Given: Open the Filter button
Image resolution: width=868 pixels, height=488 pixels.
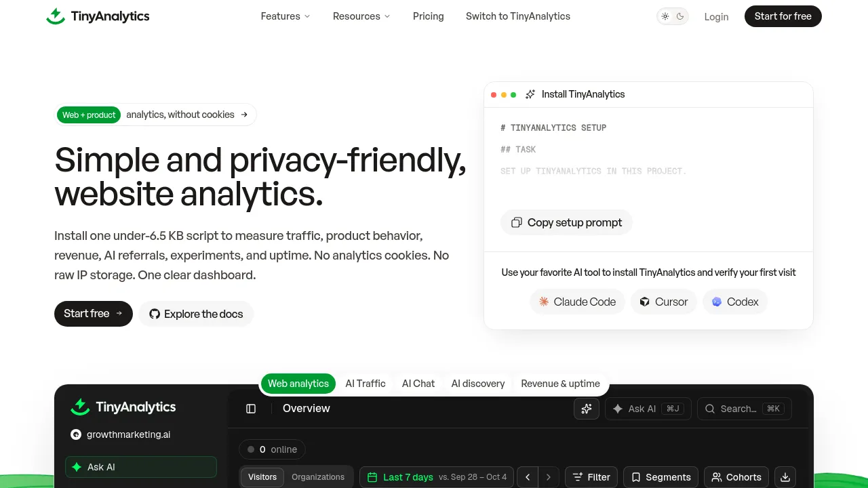Looking at the screenshot, I should [591, 477].
